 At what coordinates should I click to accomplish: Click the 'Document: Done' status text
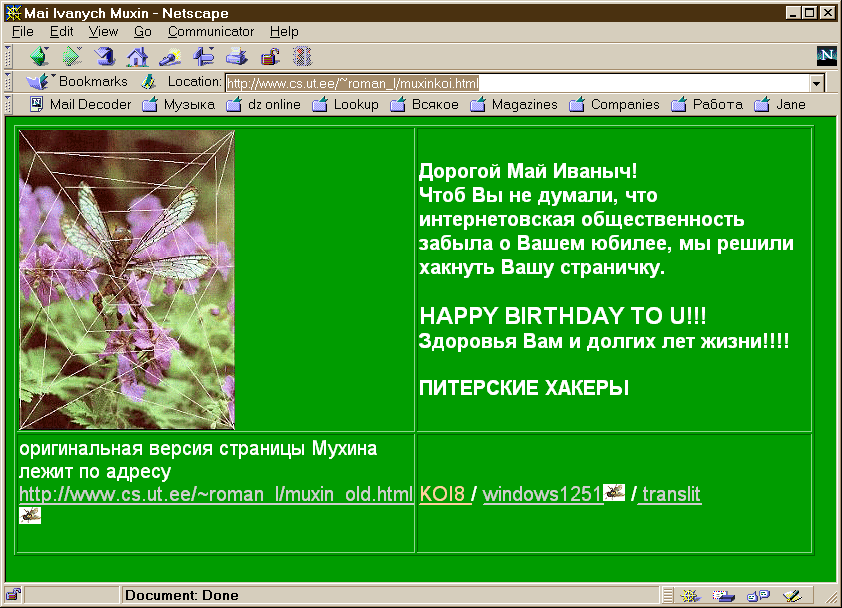(x=182, y=595)
